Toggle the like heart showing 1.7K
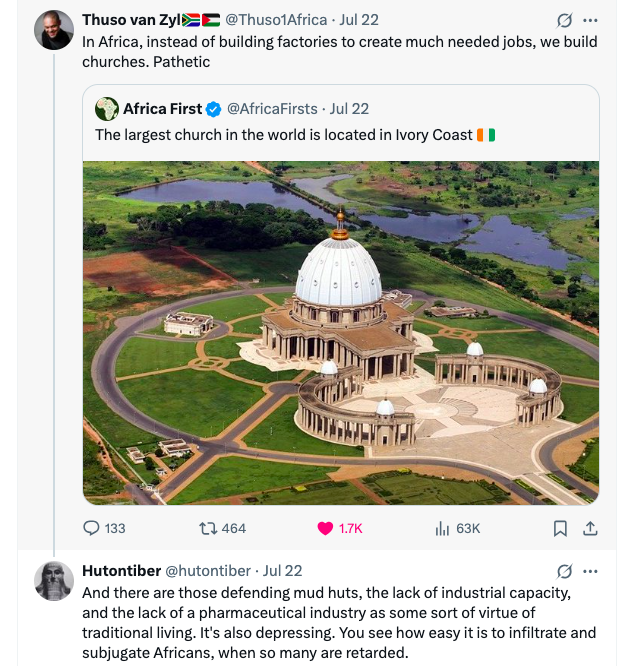Image resolution: width=631 pixels, height=666 pixels. pos(325,528)
